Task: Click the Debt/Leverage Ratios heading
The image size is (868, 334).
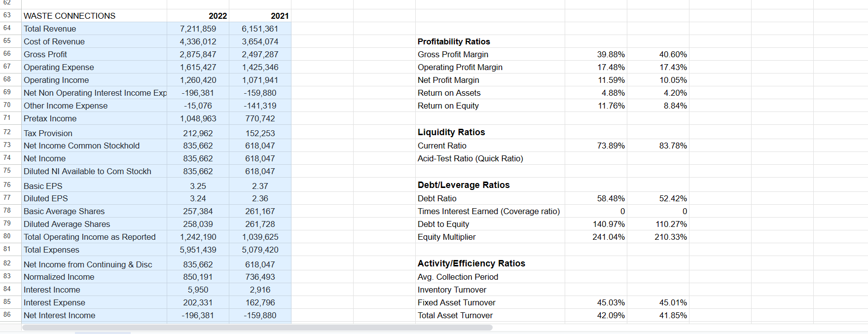Action: [x=464, y=185]
